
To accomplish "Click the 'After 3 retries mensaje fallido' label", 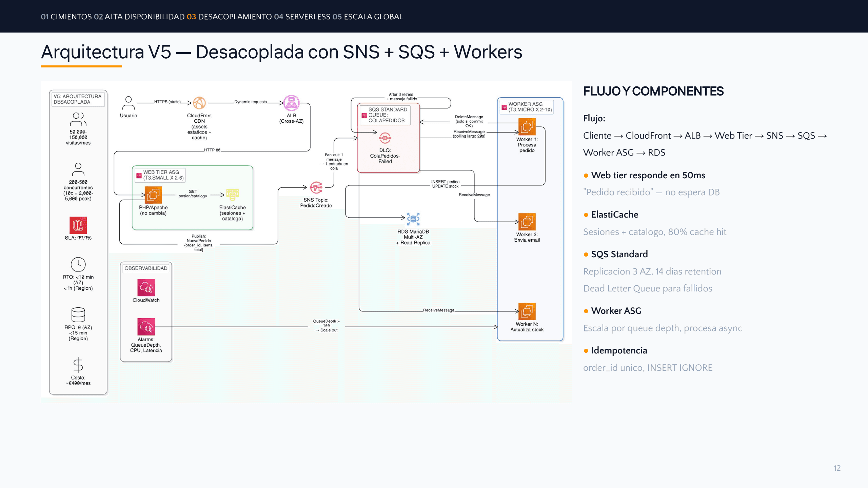I will coord(401,97).
